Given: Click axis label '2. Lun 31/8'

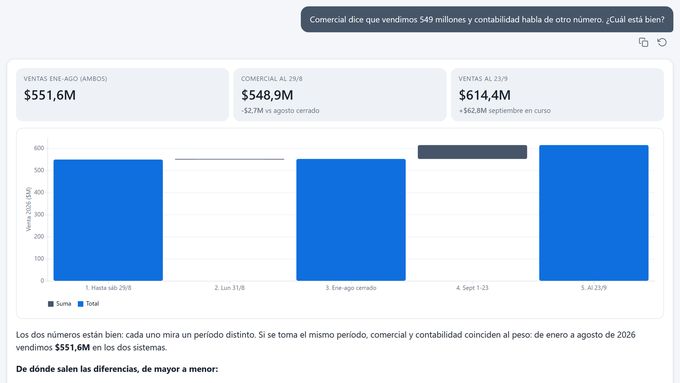Looking at the screenshot, I should pos(229,288).
